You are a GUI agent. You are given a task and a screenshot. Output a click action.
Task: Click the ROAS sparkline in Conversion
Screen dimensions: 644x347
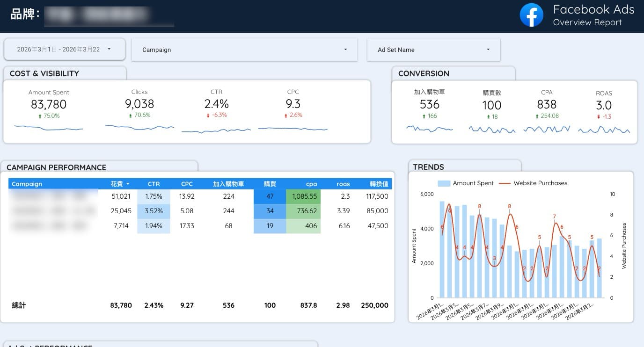point(604,130)
